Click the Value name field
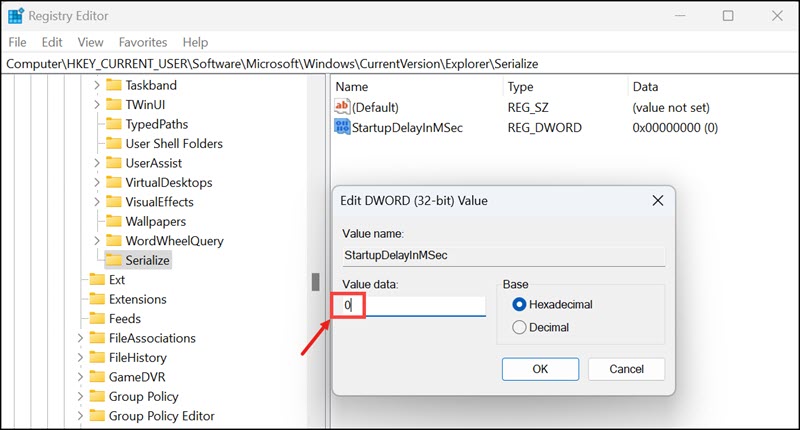Image resolution: width=800 pixels, height=430 pixels. (504, 256)
